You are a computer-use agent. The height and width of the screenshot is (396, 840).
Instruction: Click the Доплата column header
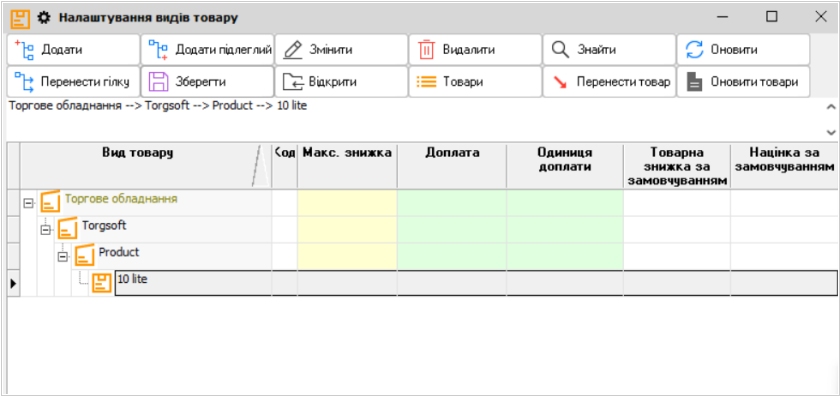coord(452,166)
